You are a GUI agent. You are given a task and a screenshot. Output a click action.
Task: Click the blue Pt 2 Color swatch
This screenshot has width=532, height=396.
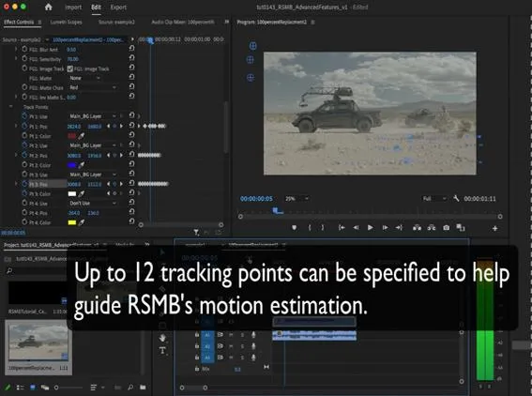(72, 165)
